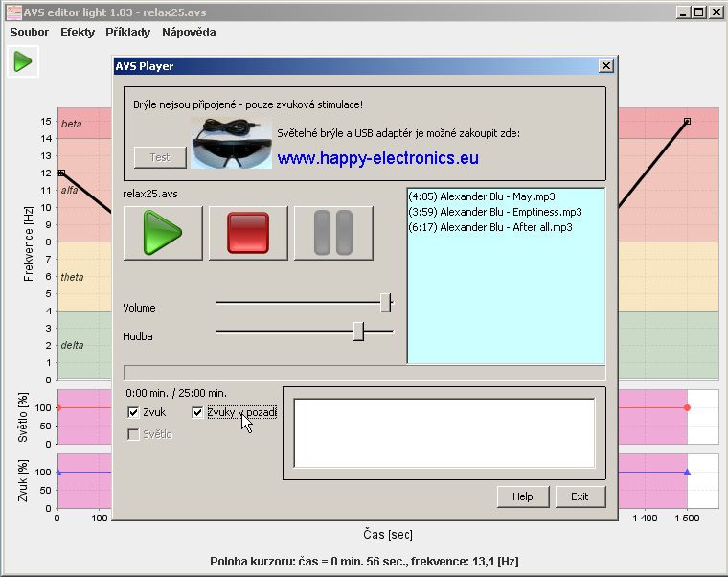Click the AVS editor app icon in title bar
The width and height of the screenshot is (728, 577).
[13, 12]
